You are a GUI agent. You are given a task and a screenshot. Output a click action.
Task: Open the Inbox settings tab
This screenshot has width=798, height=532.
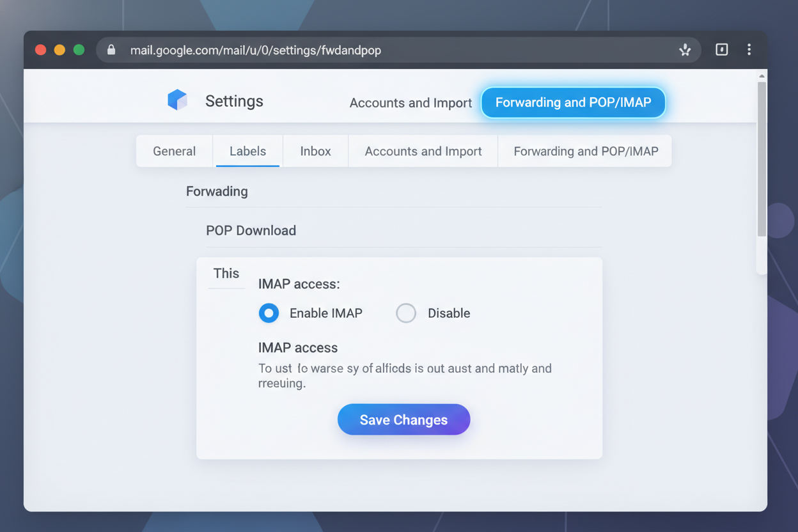pyautogui.click(x=315, y=152)
